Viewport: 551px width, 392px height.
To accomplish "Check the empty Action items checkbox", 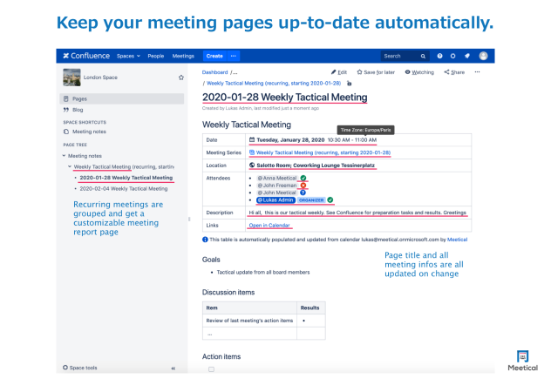I will pos(211,369).
